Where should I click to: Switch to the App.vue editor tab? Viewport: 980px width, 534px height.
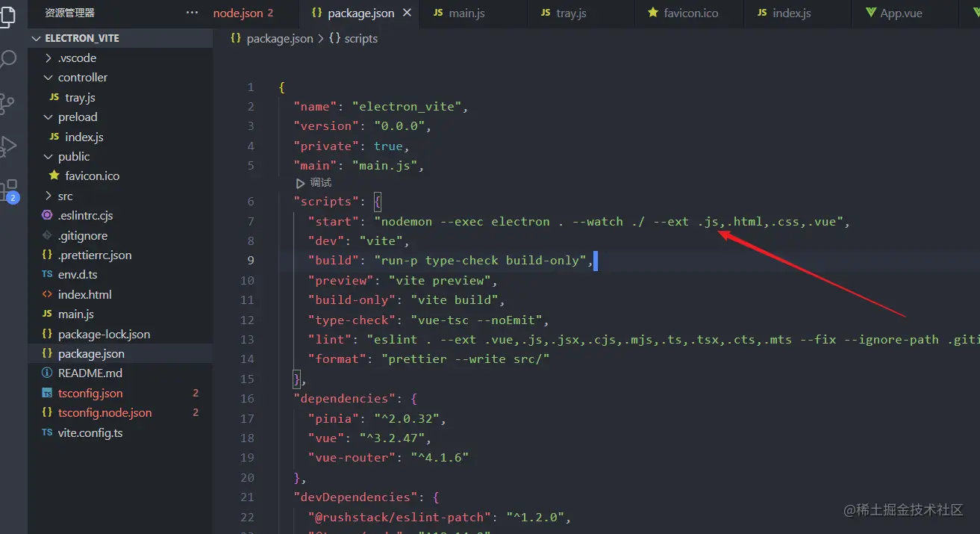[894, 13]
